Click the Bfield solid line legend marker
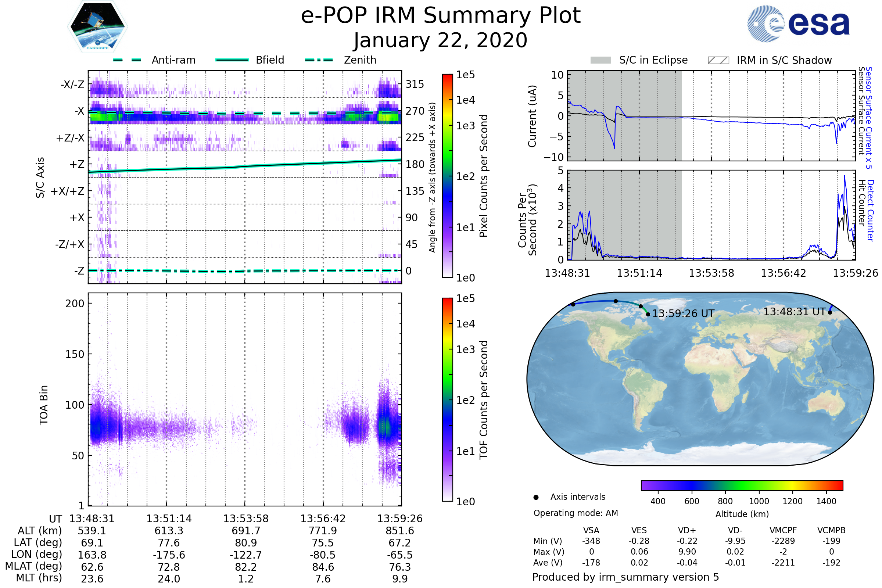Image resolution: width=882 pixels, height=588 pixels. coord(232,60)
